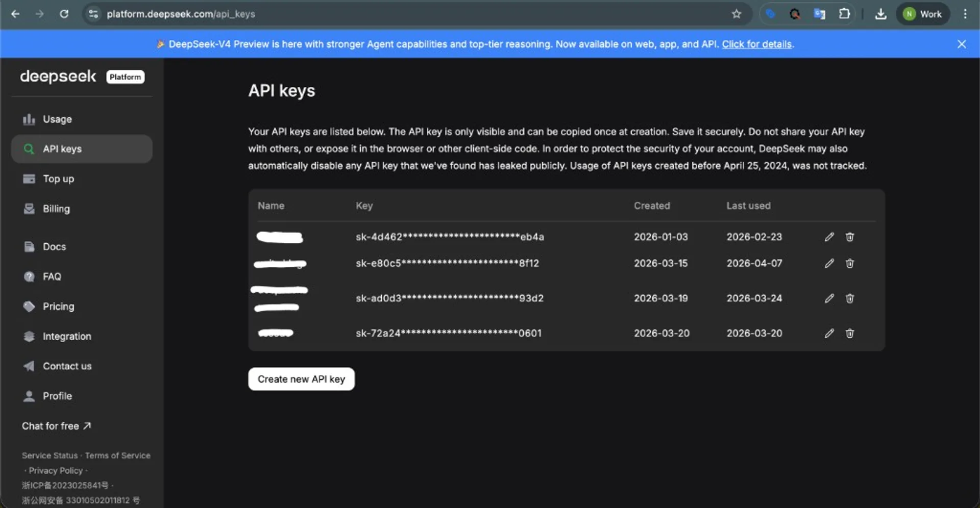This screenshot has height=508, width=980.
Task: Delete the sk-4d462 API key
Action: (849, 237)
